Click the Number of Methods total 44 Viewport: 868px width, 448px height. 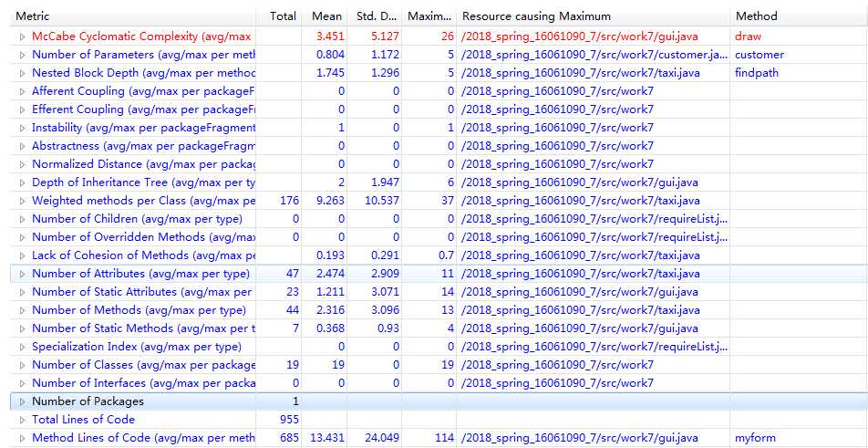[x=293, y=310]
